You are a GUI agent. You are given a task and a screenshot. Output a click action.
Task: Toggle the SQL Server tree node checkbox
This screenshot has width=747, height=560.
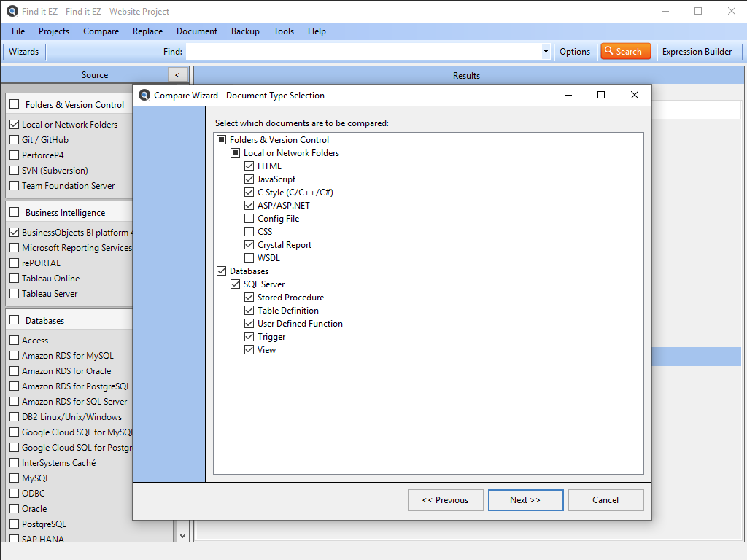tap(236, 284)
